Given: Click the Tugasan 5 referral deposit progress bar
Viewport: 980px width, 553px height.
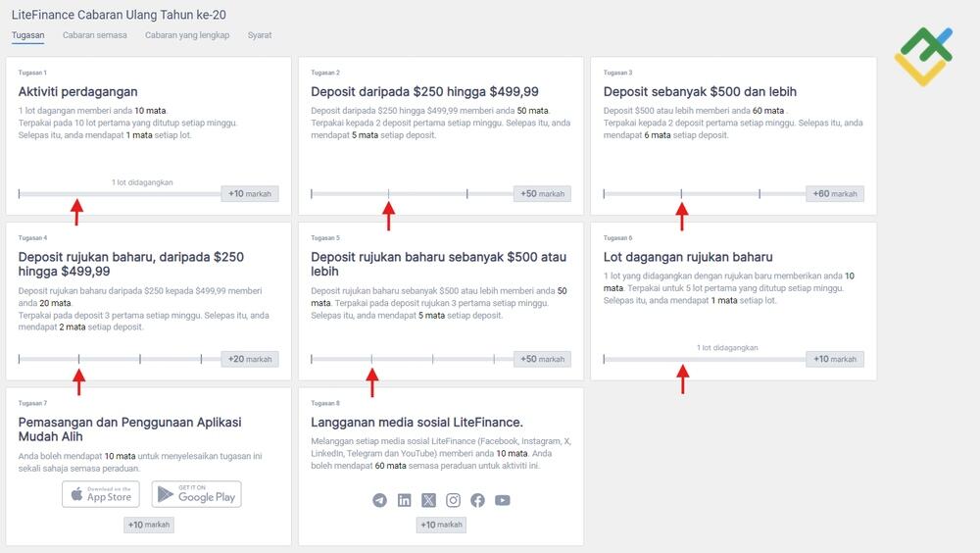Looking at the screenshot, I should [x=412, y=359].
